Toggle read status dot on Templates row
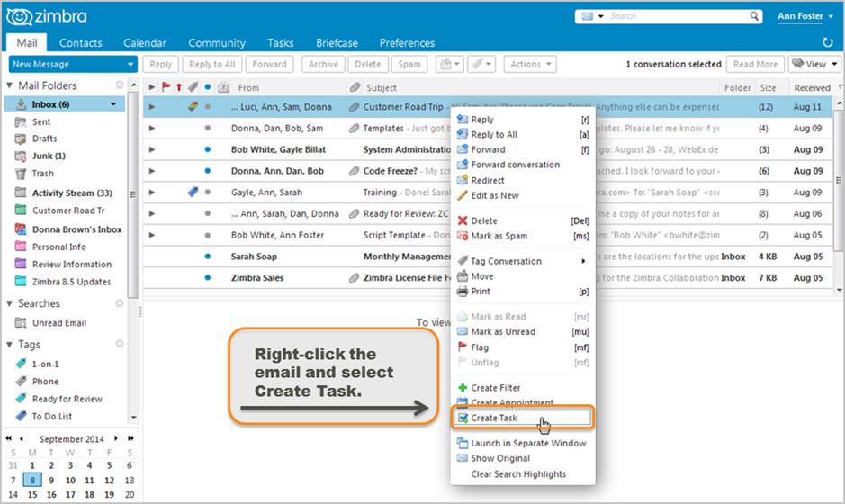Screen dimensions: 845x504 coord(208,129)
